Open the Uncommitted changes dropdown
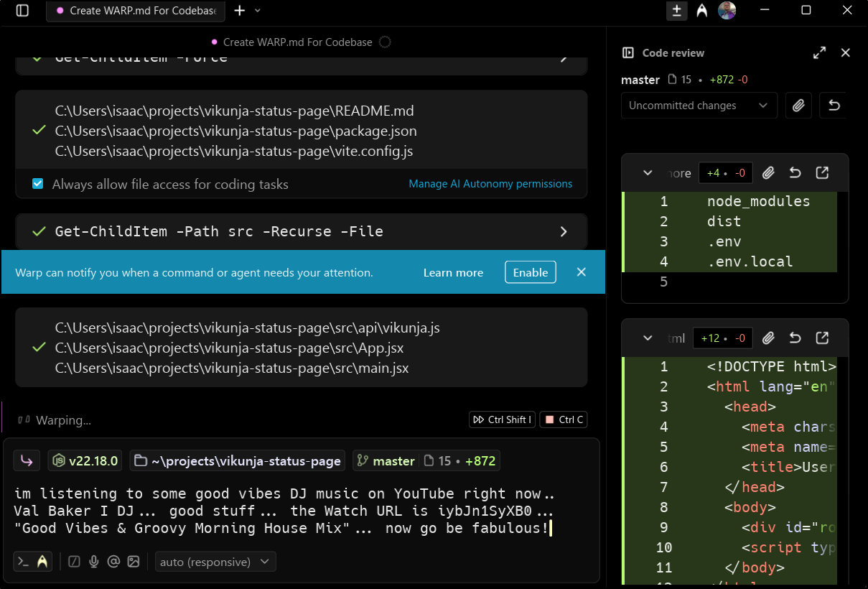Image resolution: width=868 pixels, height=589 pixels. (x=699, y=106)
